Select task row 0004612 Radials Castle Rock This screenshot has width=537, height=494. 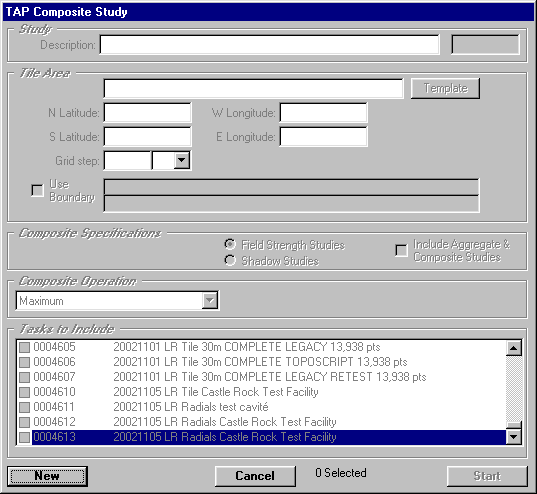click(262, 422)
